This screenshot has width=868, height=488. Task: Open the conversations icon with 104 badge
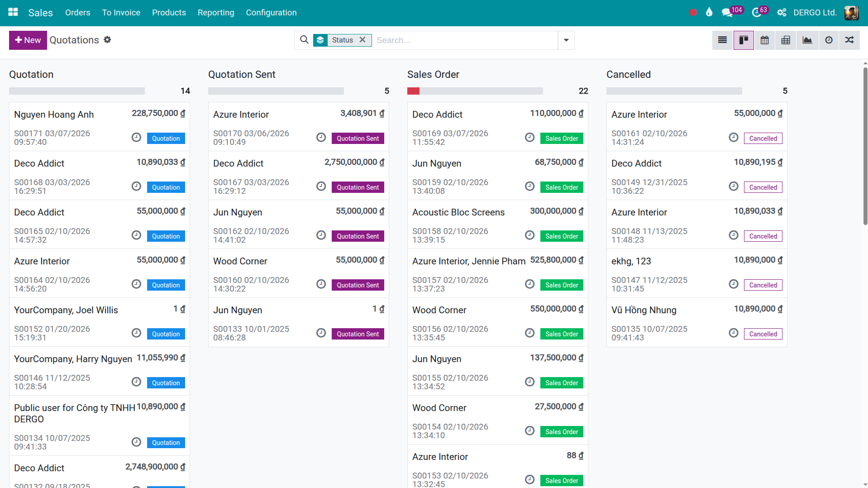point(727,13)
